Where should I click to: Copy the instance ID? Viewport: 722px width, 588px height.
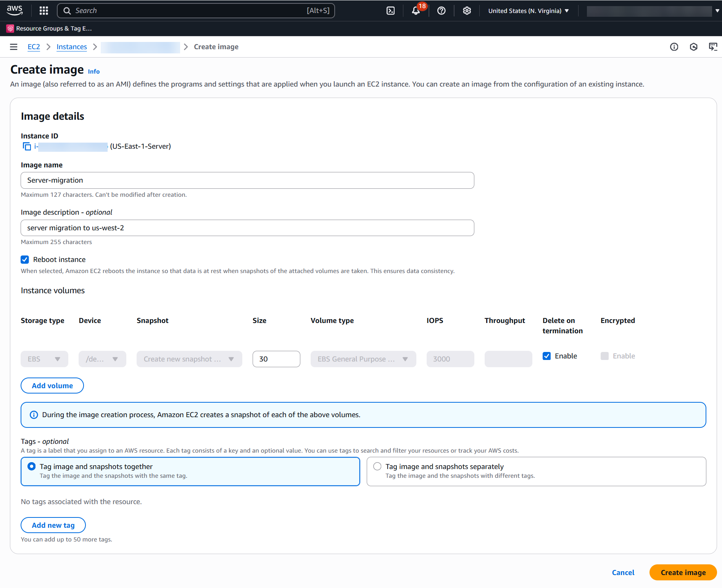pyautogui.click(x=27, y=146)
